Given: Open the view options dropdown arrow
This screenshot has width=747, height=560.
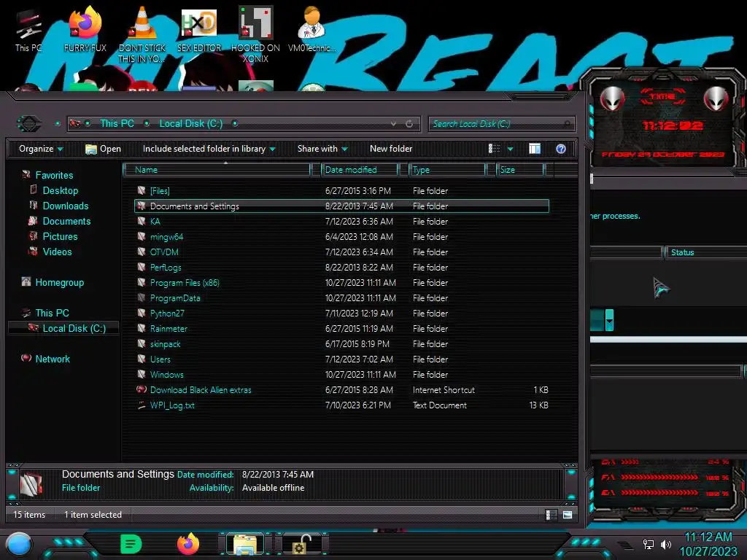Looking at the screenshot, I should coord(510,149).
